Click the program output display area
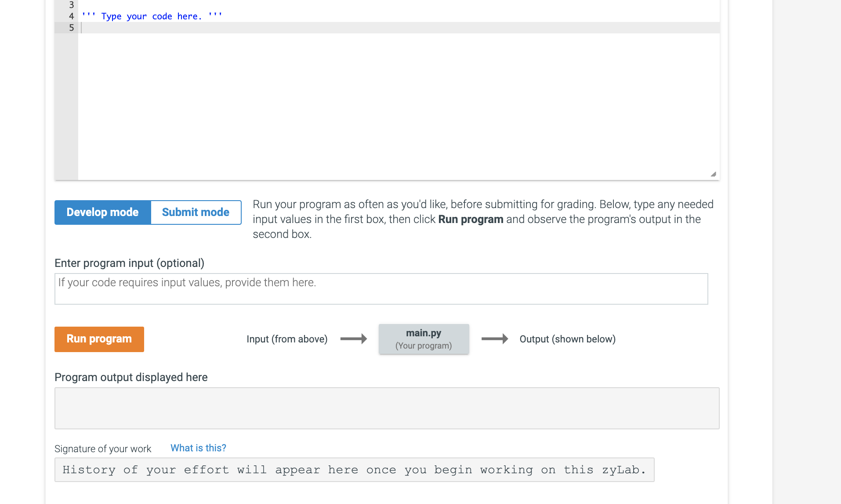The image size is (841, 504). click(x=387, y=408)
